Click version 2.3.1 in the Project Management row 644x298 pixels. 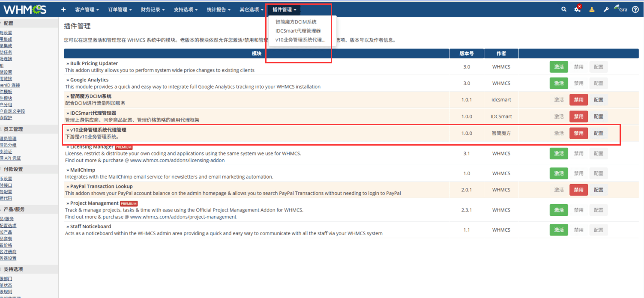coord(467,210)
